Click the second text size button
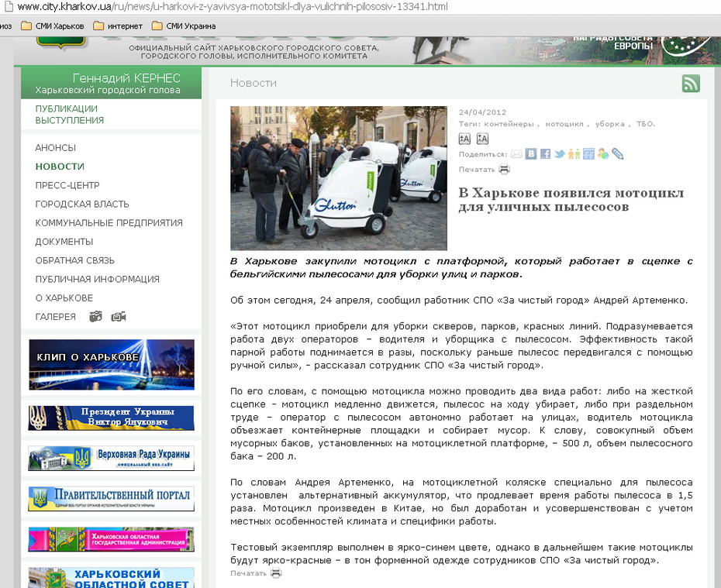This screenshot has width=721, height=588. pyautogui.click(x=482, y=139)
